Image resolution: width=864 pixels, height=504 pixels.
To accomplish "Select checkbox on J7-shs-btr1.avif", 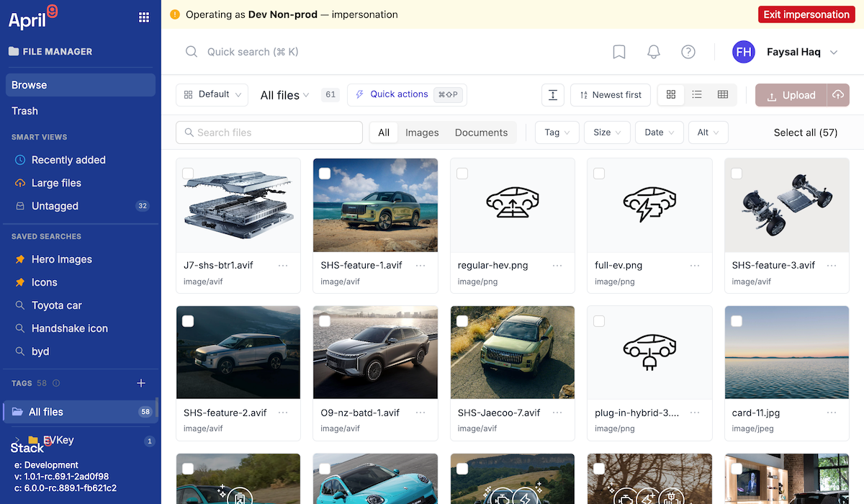I will click(188, 174).
